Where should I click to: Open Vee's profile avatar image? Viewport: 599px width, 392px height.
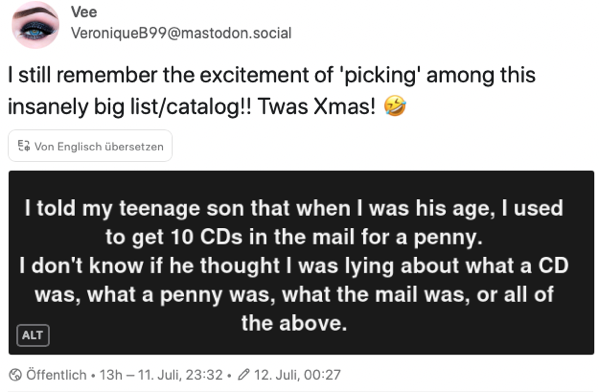[36, 25]
